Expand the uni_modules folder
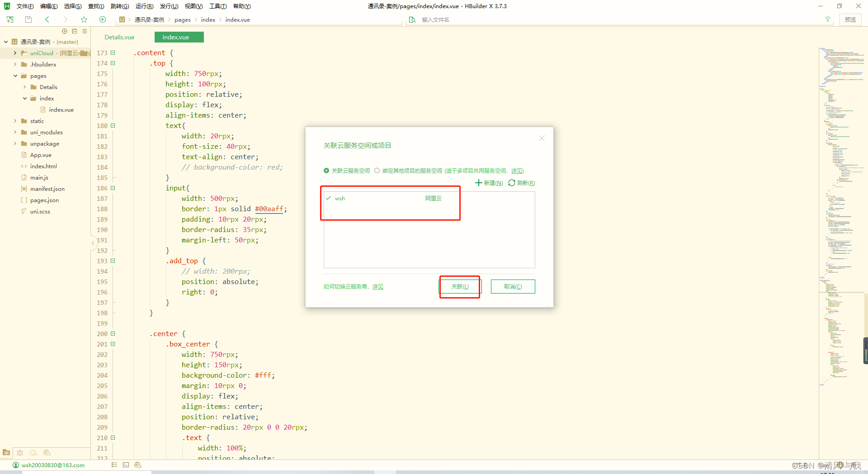The image size is (868, 474). (x=15, y=132)
